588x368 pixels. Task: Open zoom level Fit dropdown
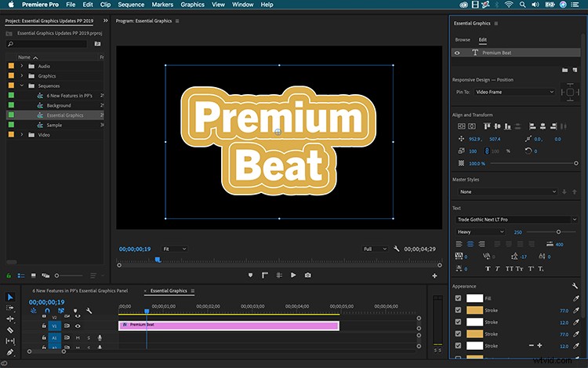point(174,249)
